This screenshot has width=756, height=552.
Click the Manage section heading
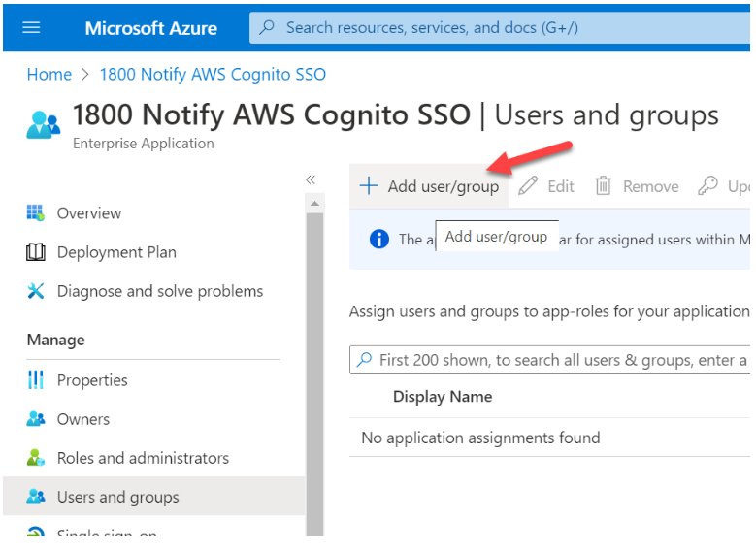56,340
